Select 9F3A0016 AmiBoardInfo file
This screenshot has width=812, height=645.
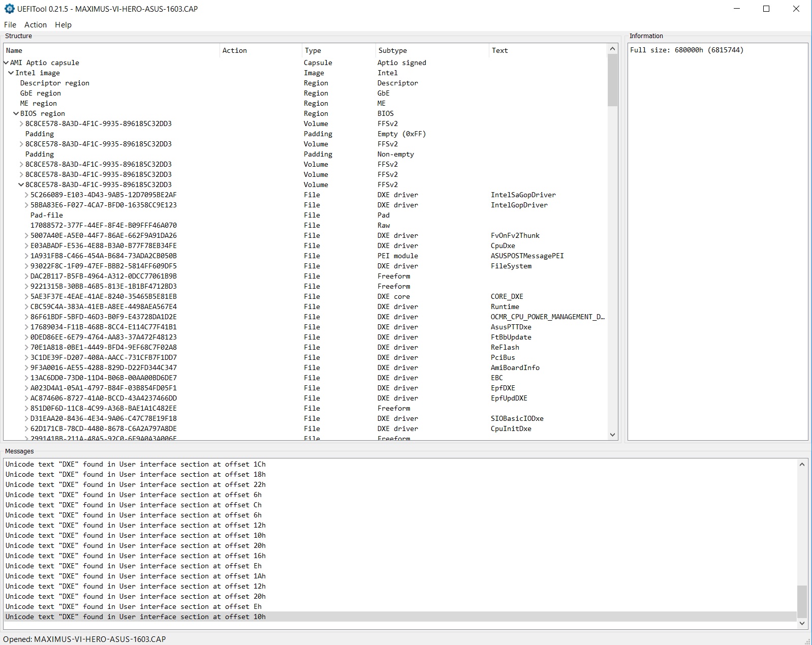(x=305, y=367)
